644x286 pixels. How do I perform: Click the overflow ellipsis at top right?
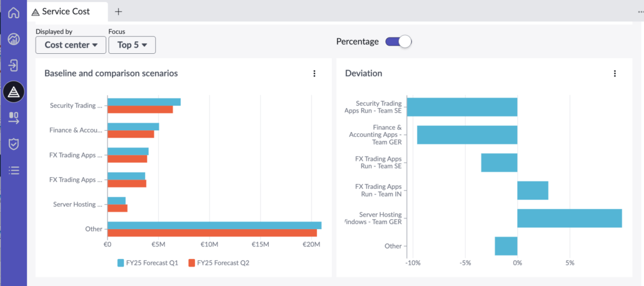pos(640,11)
